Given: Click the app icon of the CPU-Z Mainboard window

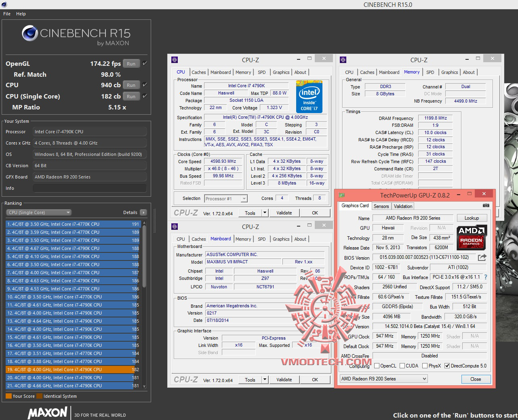Looking at the screenshot, I should (x=175, y=227).
